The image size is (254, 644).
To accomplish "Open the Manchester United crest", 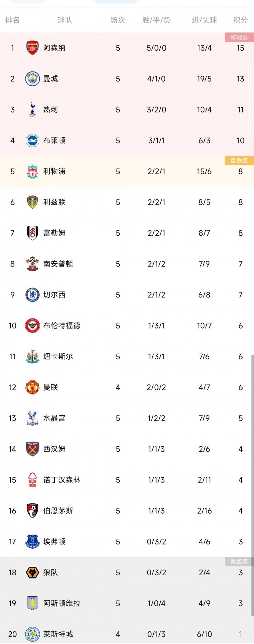I will (32, 387).
